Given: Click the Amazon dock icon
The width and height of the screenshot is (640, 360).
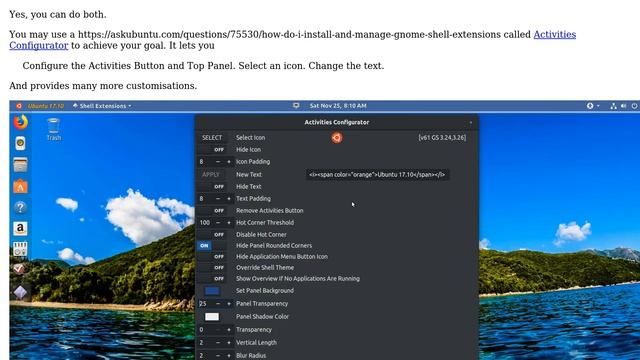Looking at the screenshot, I should click(20, 229).
